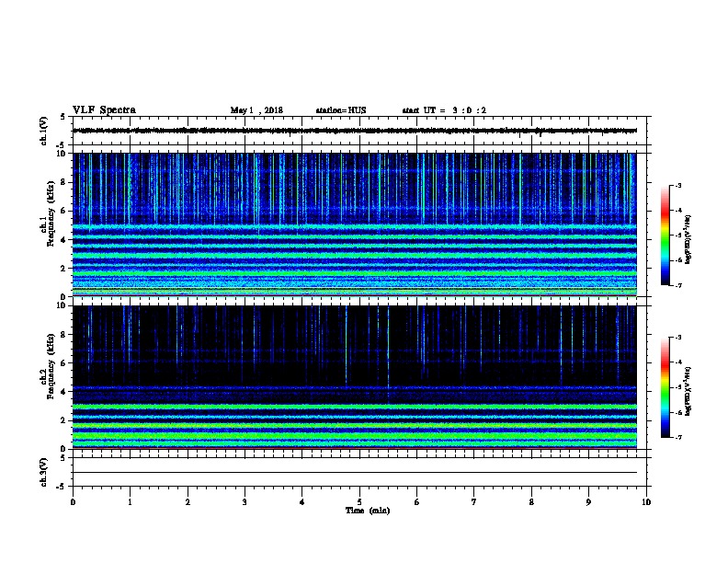Click the "ch.3(V)" axis label
The height and width of the screenshot is (563, 728).
[43, 472]
